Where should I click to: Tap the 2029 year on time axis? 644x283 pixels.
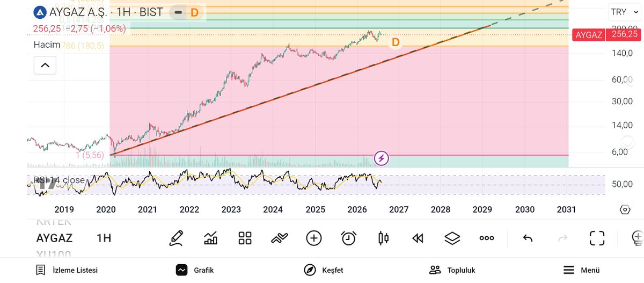coord(482,209)
